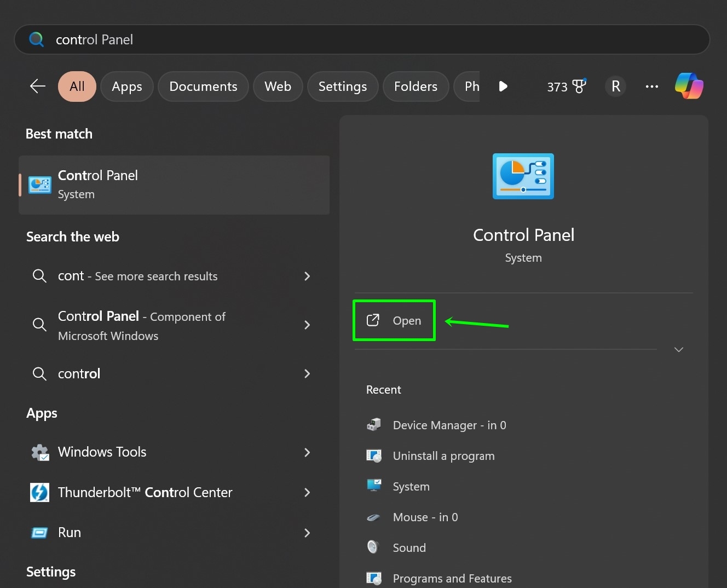Click the See more search results link

[x=137, y=276]
